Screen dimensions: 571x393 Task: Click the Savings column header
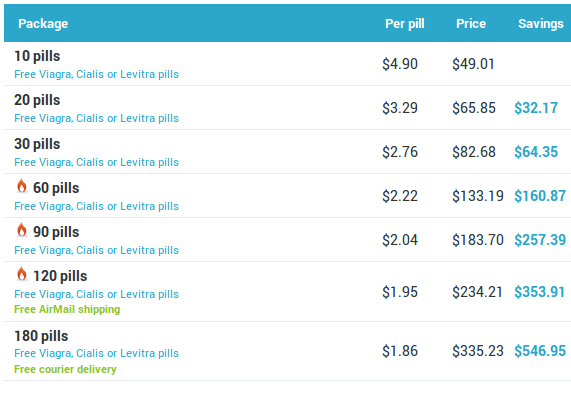(541, 24)
